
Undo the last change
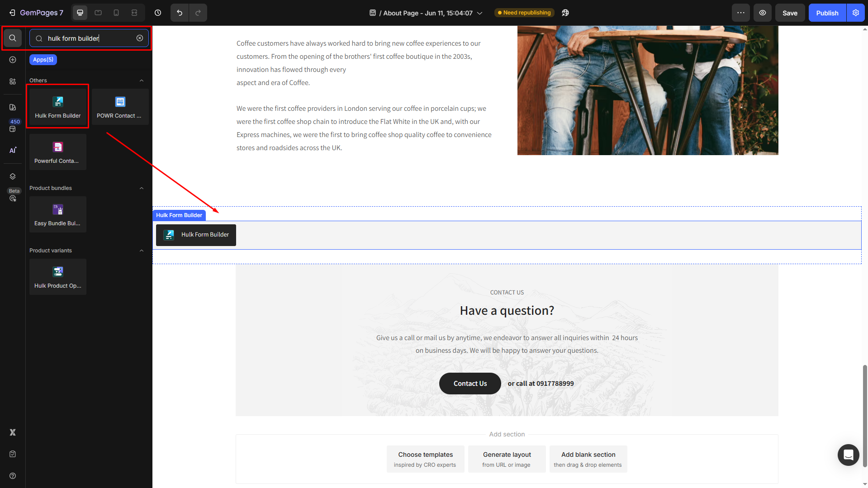[180, 13]
